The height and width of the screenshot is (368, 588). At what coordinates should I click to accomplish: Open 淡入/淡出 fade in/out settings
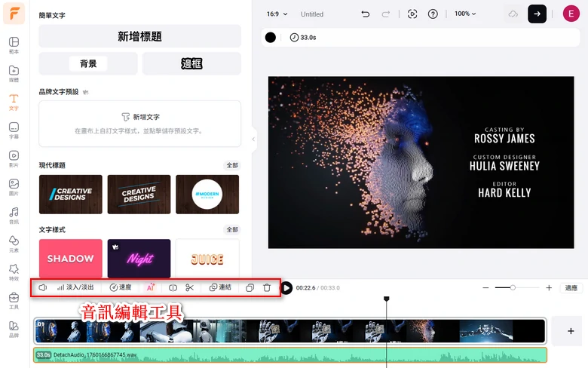75,287
